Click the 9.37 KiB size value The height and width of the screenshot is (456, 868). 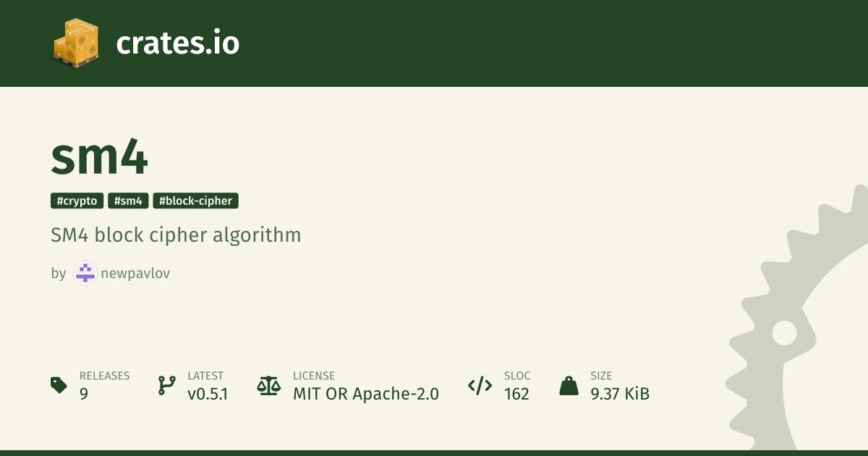pos(620,394)
